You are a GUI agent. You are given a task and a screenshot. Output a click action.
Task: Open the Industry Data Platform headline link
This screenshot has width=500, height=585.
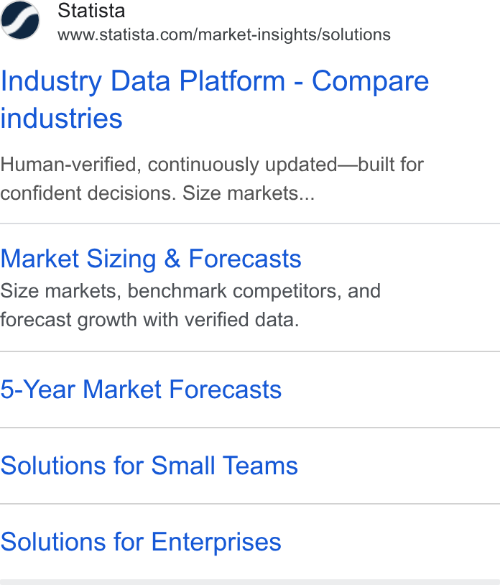(x=215, y=99)
